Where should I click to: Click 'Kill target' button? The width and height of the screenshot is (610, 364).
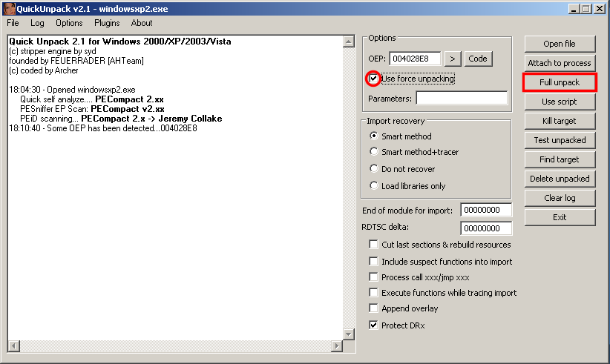(x=560, y=121)
